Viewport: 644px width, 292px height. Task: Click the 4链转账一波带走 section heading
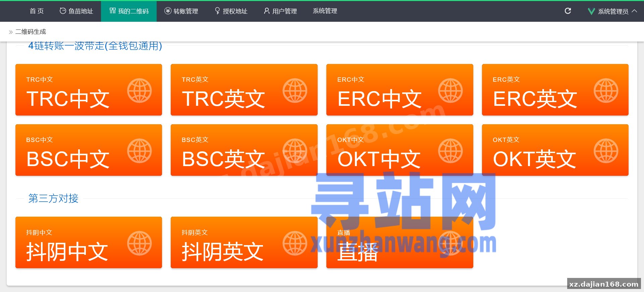click(95, 46)
